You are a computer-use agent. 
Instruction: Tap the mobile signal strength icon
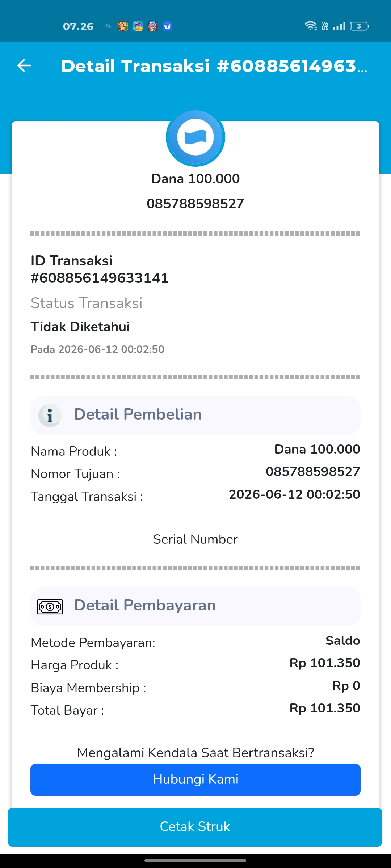click(339, 26)
